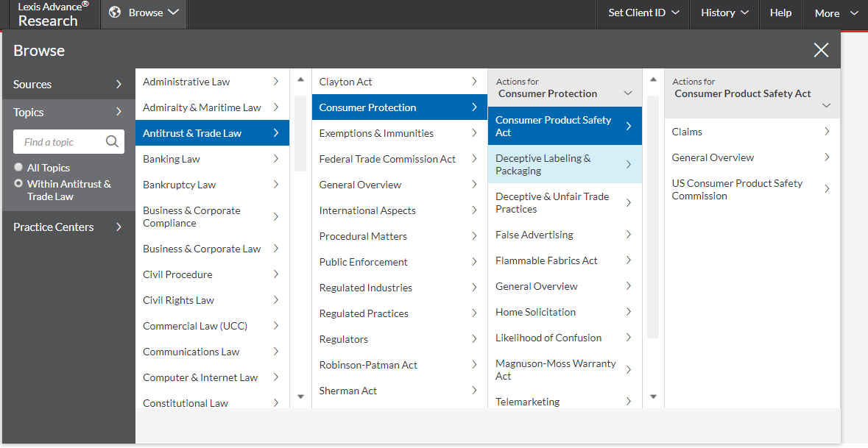Open Robinson-Patman Act subtopic
Image resolution: width=868 pixels, height=448 pixels.
pyautogui.click(x=399, y=364)
